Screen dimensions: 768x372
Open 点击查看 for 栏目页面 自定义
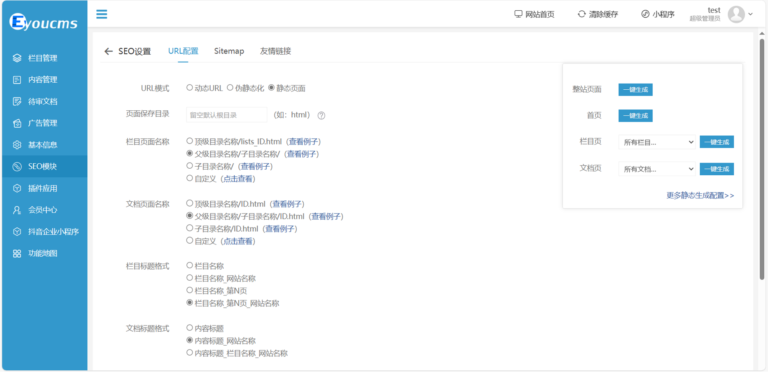click(238, 179)
